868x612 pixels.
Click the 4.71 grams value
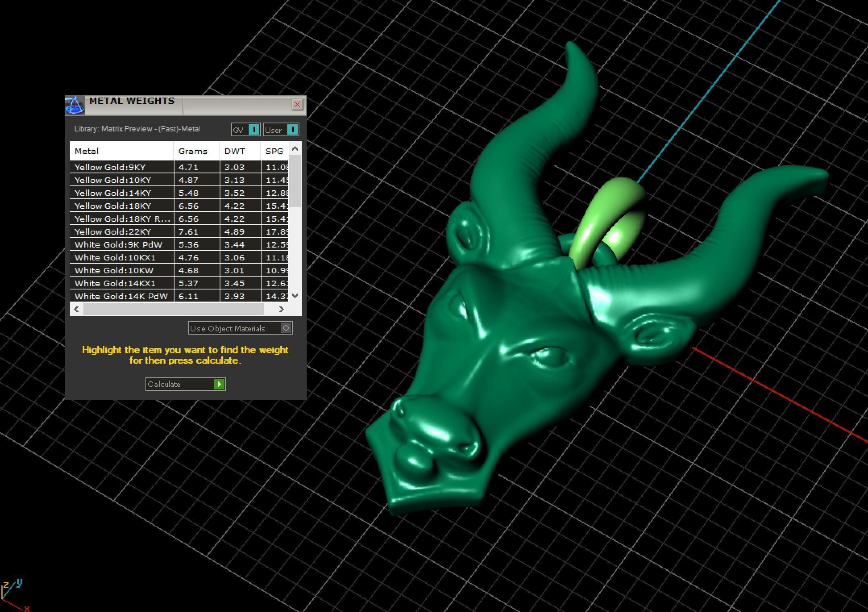[x=189, y=167]
